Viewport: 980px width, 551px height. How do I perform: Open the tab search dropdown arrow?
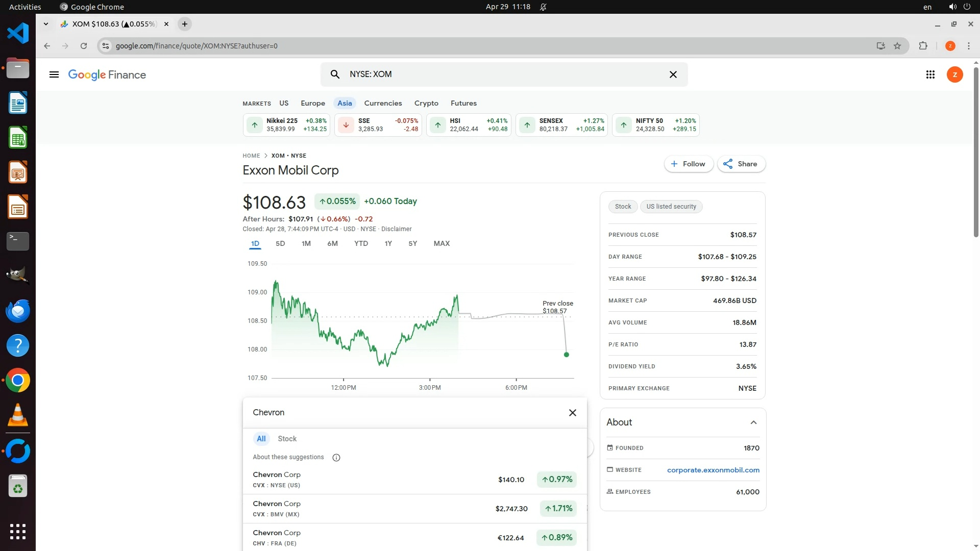pos(46,24)
